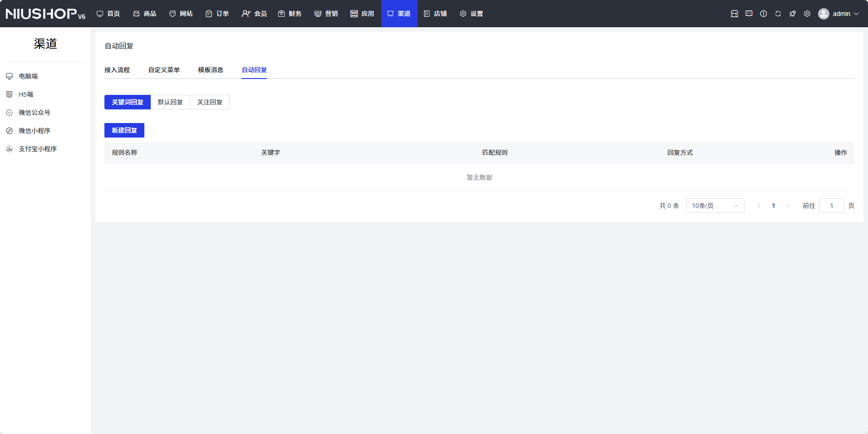Click the rocket icon in header
This screenshot has width=868, height=434.
(792, 14)
